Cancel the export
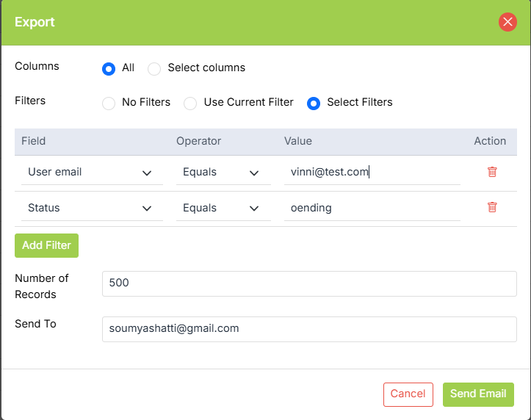This screenshot has width=531, height=420. [x=408, y=394]
